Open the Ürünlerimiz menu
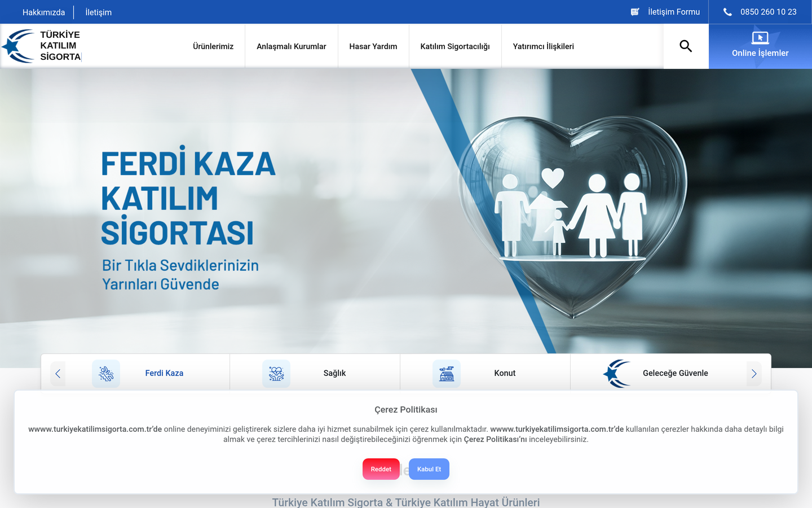This screenshot has width=812, height=508. [213, 46]
